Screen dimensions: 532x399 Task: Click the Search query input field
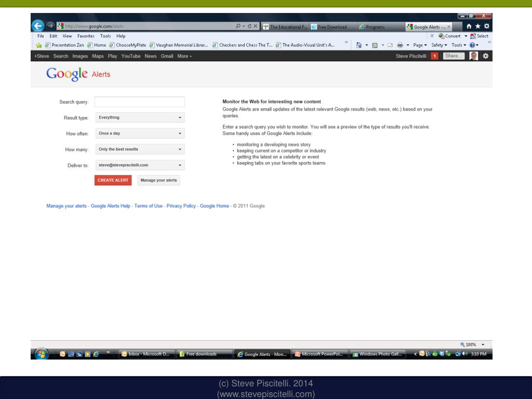(140, 102)
